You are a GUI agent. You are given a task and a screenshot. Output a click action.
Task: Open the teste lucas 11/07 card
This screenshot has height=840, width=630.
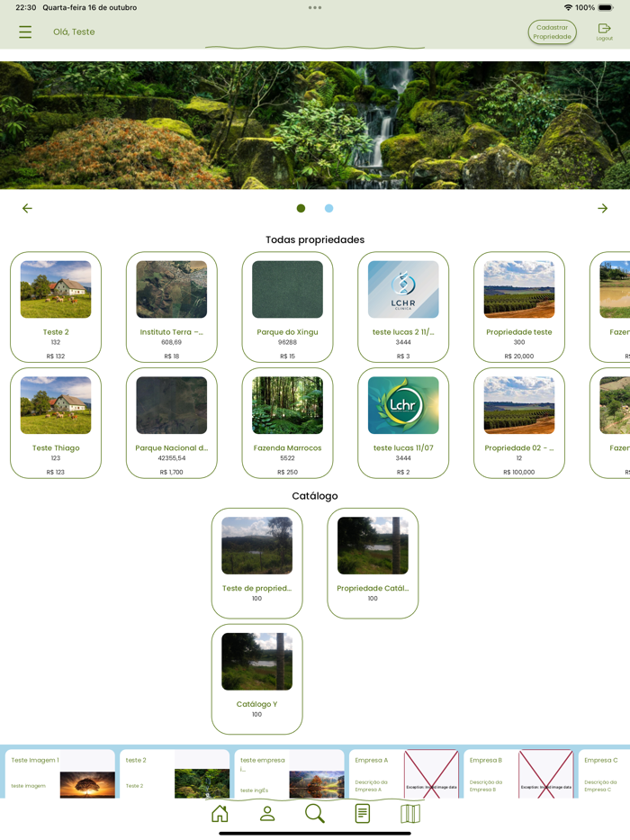[403, 422]
